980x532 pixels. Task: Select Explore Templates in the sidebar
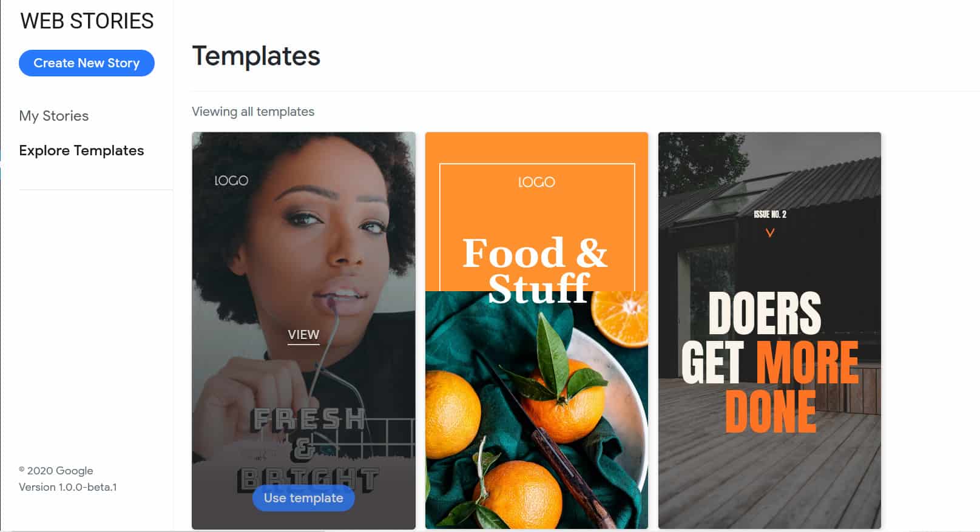(x=81, y=150)
